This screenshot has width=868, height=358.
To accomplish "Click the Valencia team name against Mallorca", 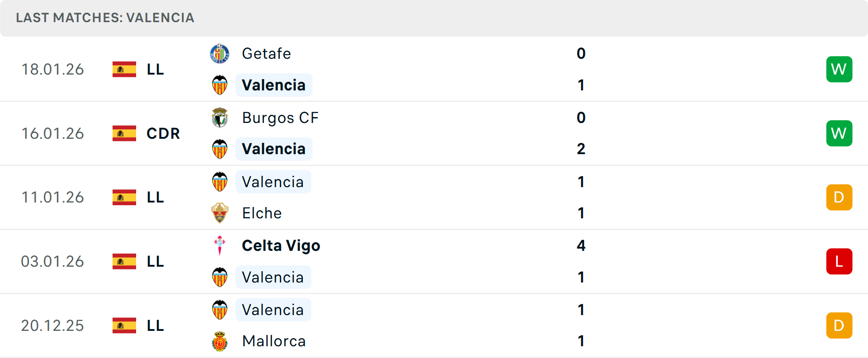I will (273, 310).
